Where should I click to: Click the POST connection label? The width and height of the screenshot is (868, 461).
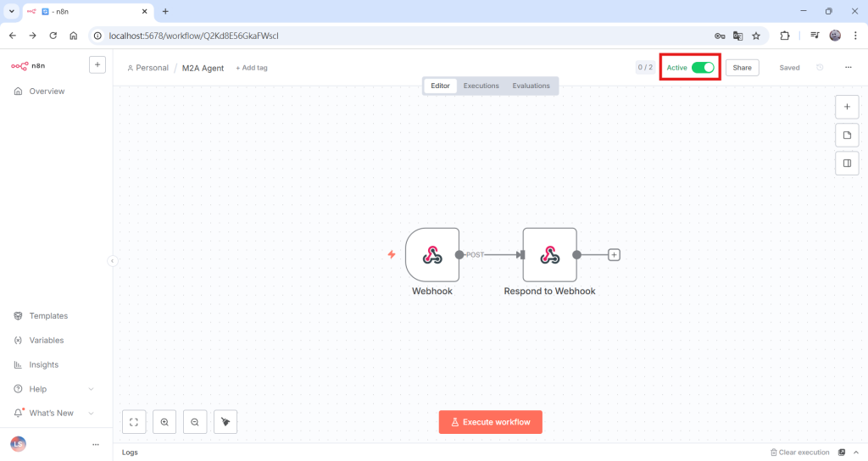475,254
